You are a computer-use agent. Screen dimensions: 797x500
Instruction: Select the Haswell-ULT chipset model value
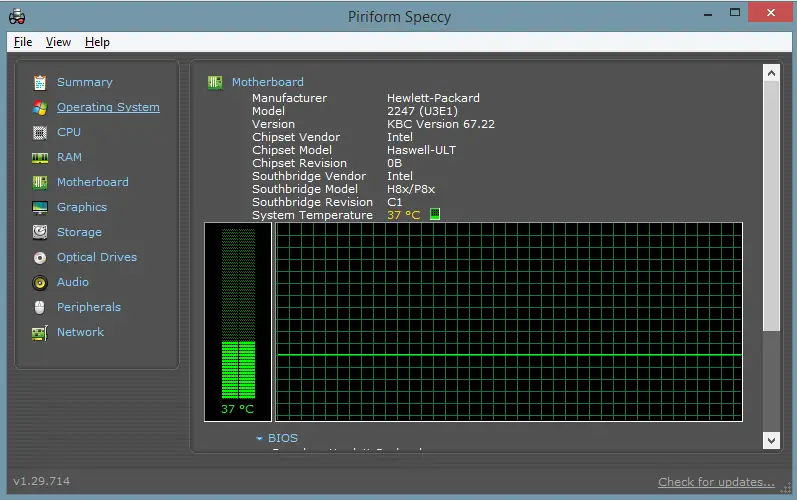click(421, 150)
